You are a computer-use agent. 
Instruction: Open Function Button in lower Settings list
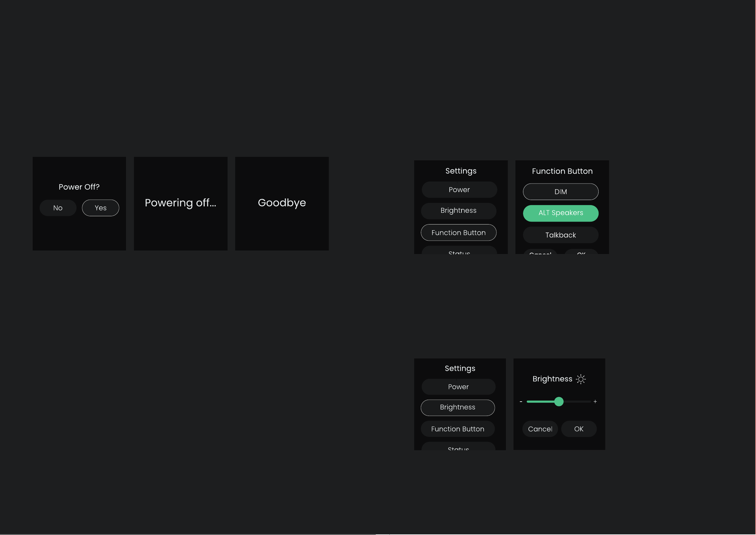tap(458, 429)
